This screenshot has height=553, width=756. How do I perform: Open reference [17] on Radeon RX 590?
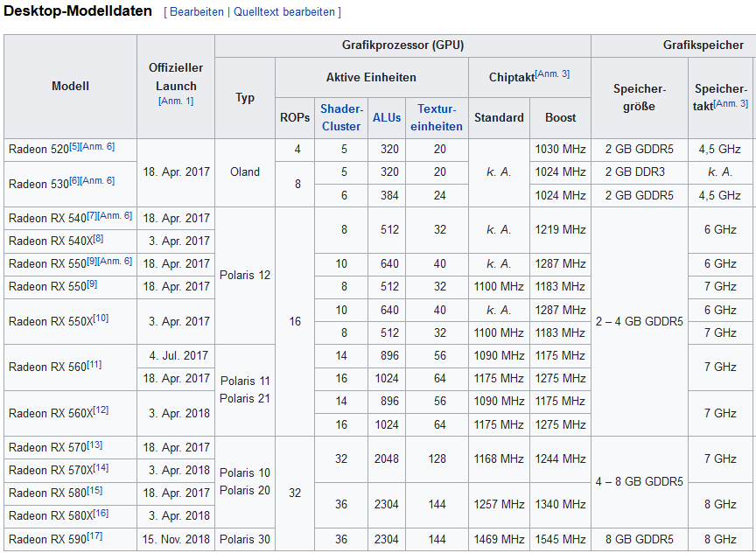coord(94,536)
